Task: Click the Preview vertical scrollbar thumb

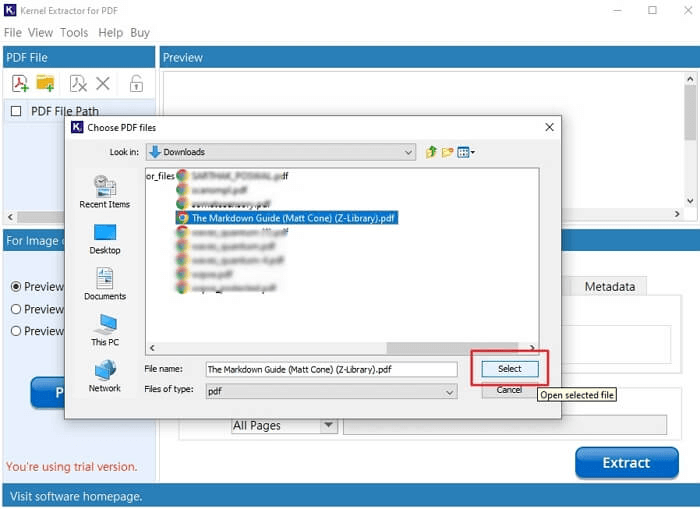Action: (690, 112)
